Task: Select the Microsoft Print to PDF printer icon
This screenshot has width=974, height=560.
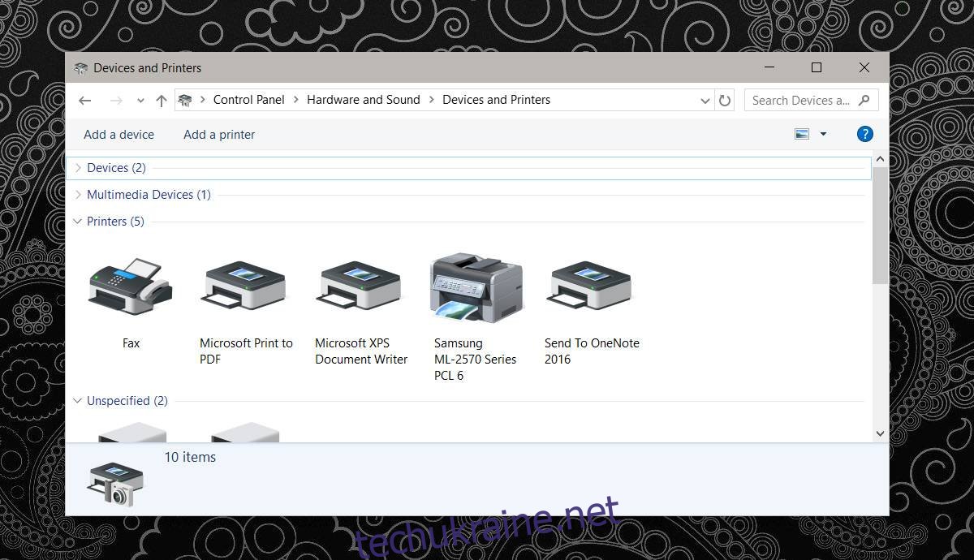Action: (x=244, y=286)
